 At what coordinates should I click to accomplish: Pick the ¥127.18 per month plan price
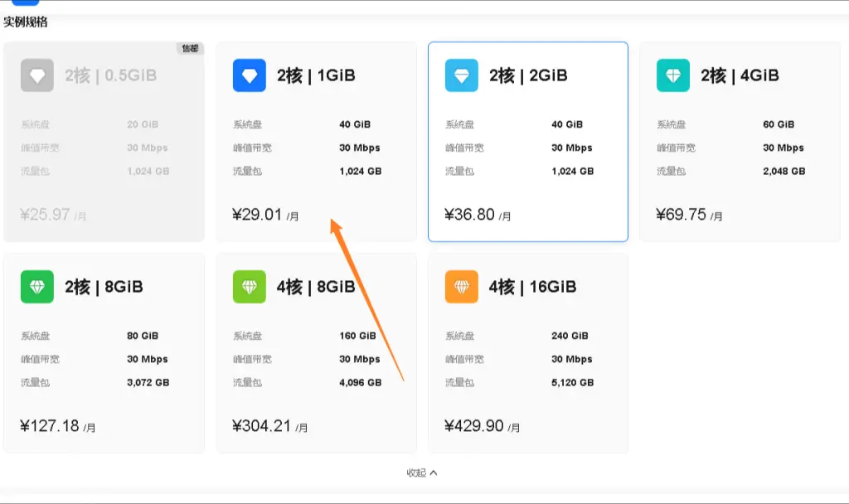(57, 426)
